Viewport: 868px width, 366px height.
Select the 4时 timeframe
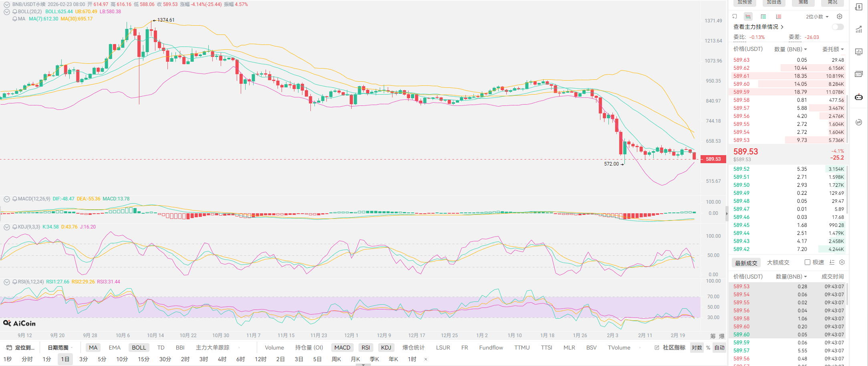click(x=222, y=359)
